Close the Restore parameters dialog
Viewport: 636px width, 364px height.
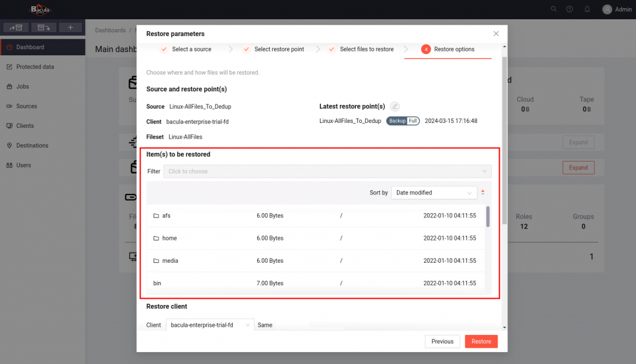tap(496, 34)
